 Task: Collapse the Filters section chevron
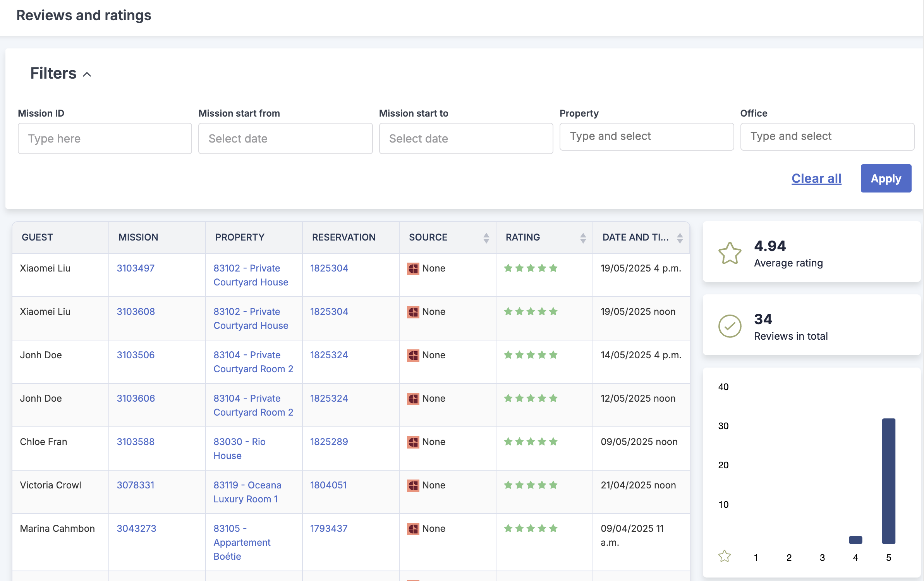(x=87, y=74)
